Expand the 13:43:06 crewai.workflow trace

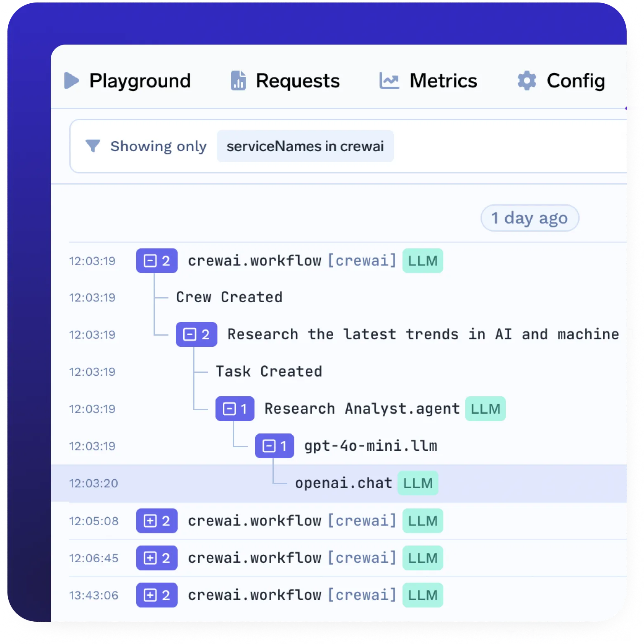tap(157, 595)
